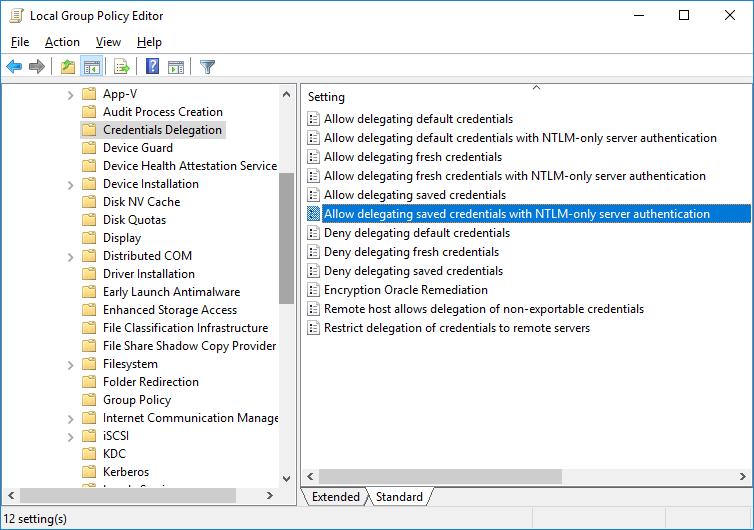Click the Export List toolbar icon

[122, 66]
